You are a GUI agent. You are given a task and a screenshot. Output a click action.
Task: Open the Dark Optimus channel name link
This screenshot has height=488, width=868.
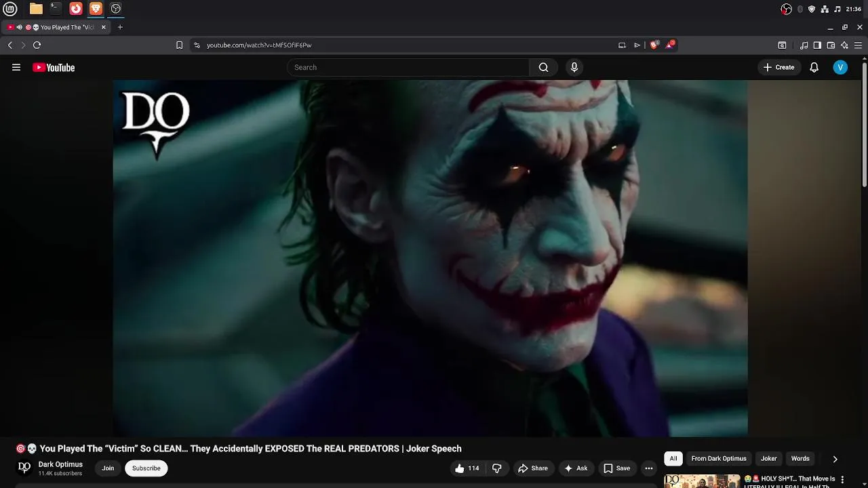(x=60, y=464)
